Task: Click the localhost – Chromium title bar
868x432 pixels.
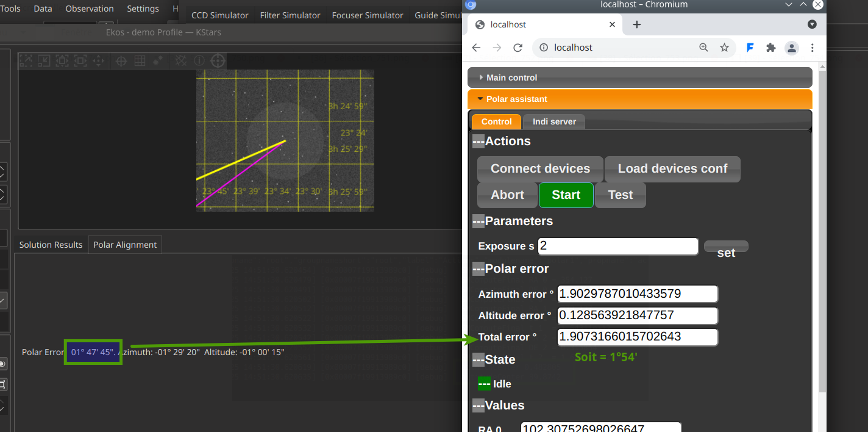Action: coord(644,5)
